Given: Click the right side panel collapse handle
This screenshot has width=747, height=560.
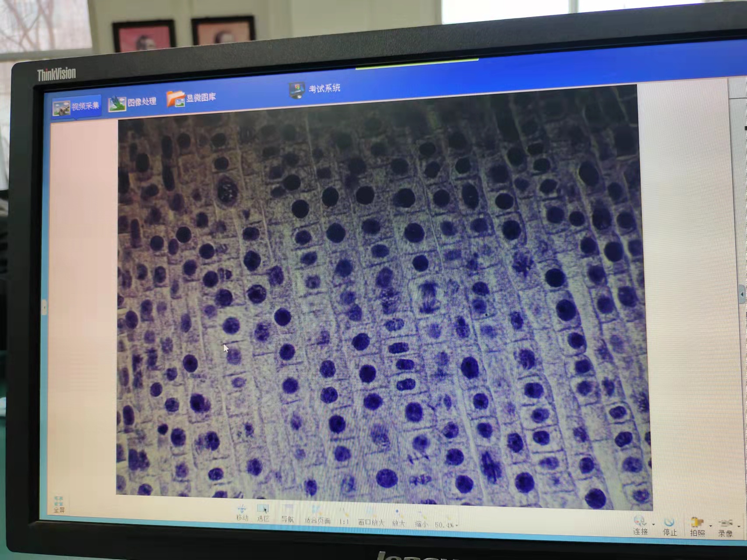Looking at the screenshot, I should (x=742, y=295).
